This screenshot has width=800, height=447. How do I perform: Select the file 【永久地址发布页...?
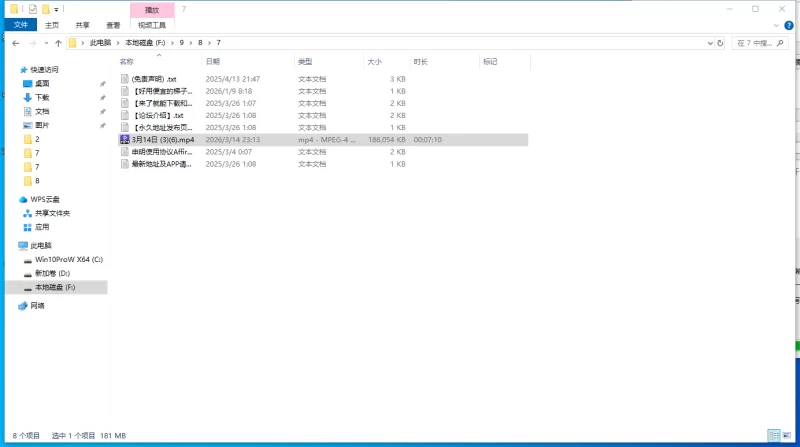[162, 128]
